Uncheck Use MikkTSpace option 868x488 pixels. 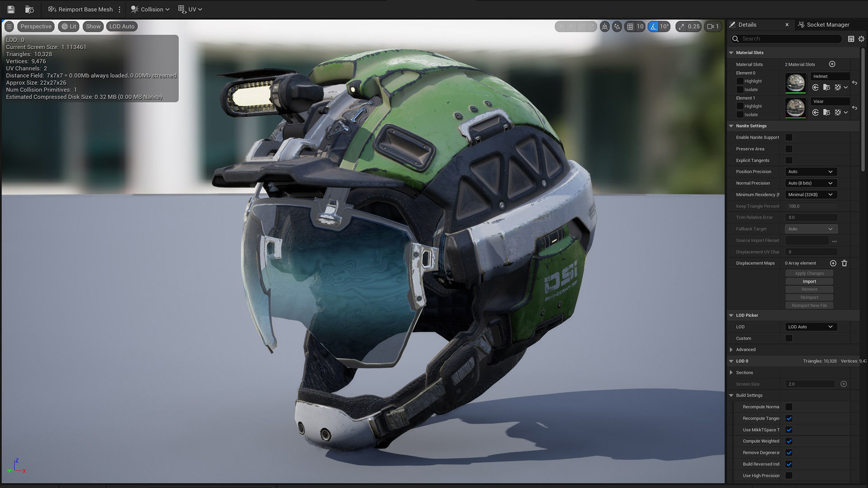[x=789, y=430]
